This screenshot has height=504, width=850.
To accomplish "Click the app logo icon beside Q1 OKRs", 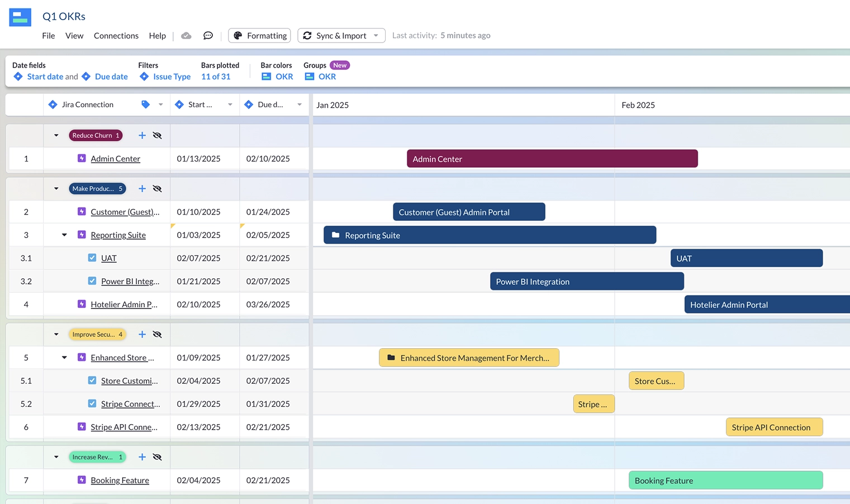I will pyautogui.click(x=20, y=17).
